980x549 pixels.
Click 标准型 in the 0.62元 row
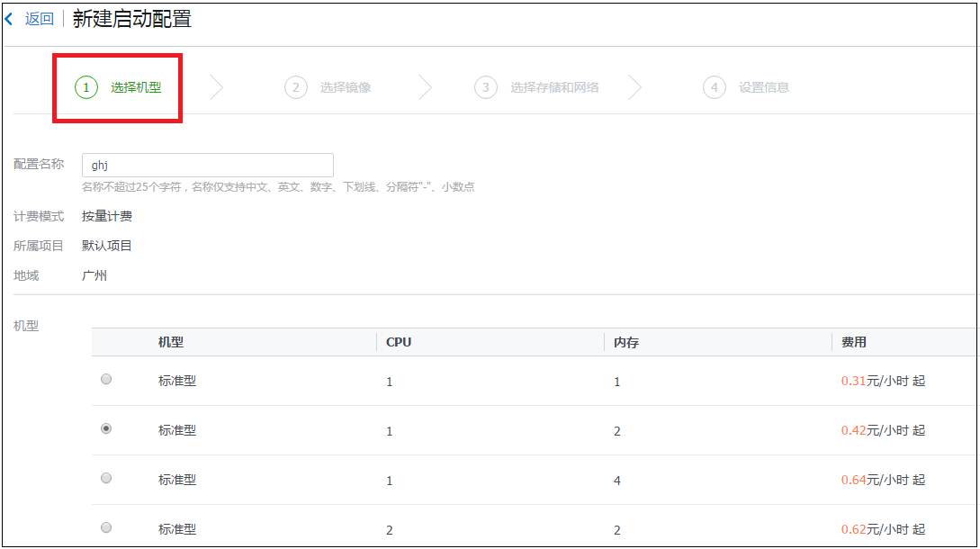pos(177,529)
